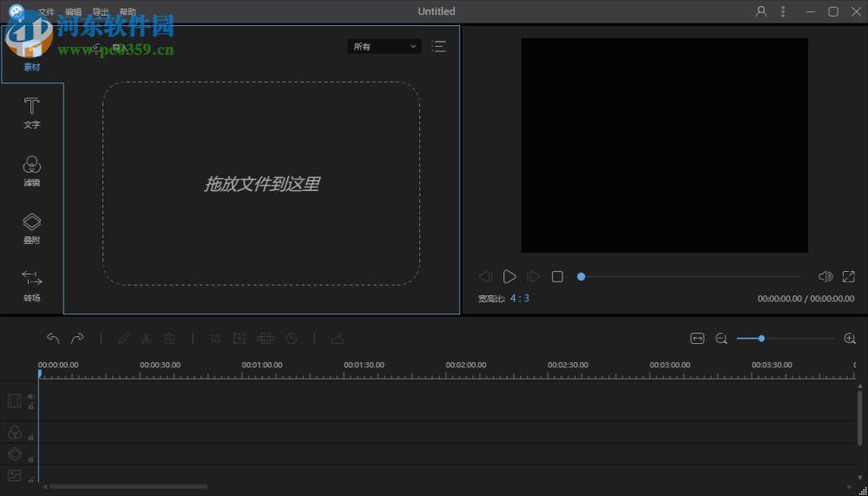Click the zoom-to-fit timeline icon

(697, 339)
